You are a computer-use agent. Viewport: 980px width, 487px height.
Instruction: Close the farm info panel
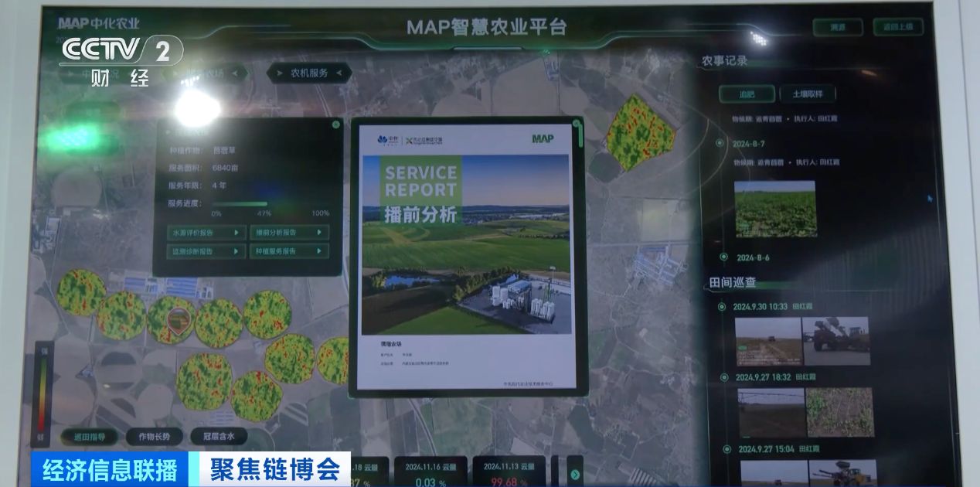[335, 124]
